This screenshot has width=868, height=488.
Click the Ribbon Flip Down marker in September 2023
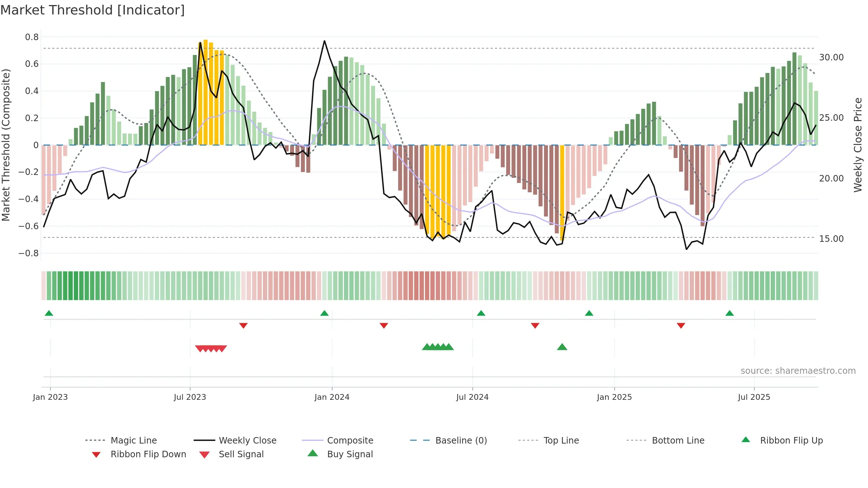(x=243, y=326)
